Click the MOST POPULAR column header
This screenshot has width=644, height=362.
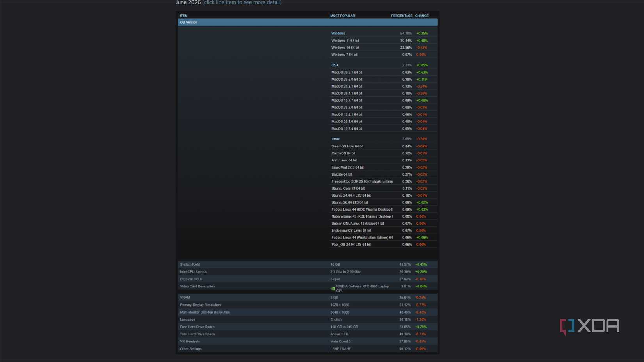coord(342,16)
